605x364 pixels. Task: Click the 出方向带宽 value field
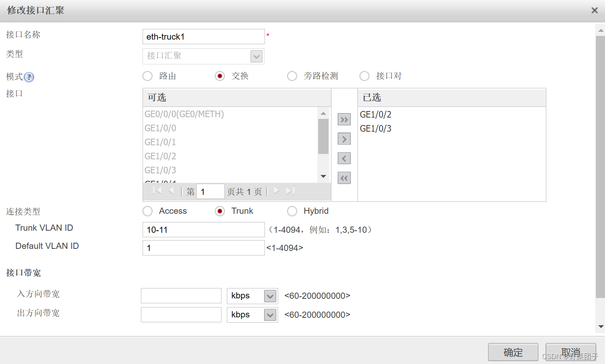tap(181, 315)
